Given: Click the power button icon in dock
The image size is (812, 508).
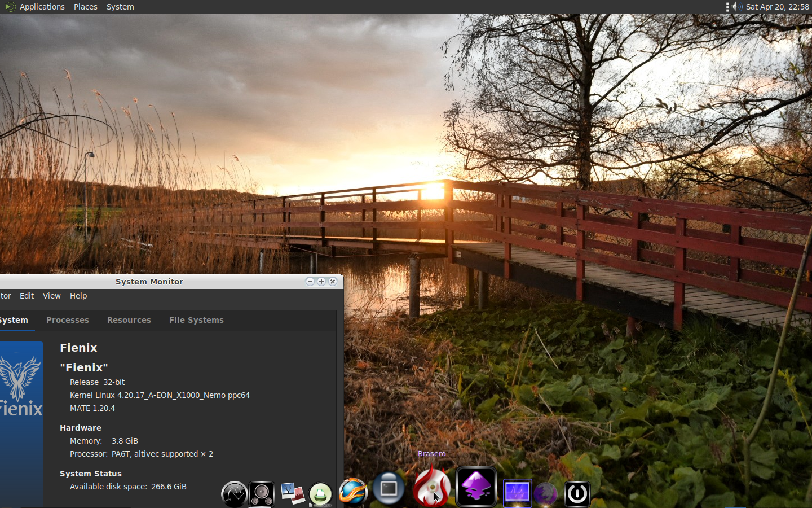Looking at the screenshot, I should pos(577,494).
